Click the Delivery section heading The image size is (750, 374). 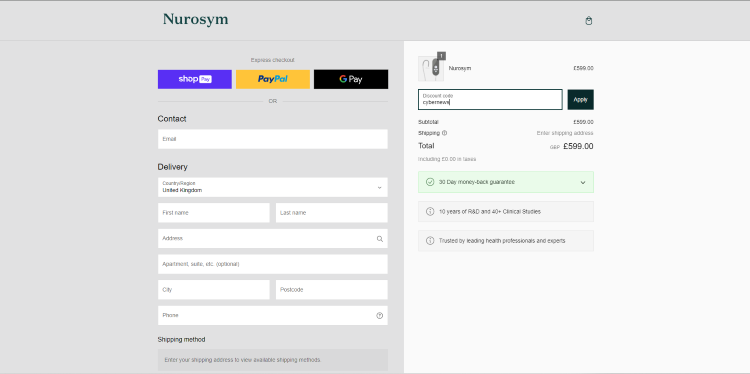pos(173,167)
